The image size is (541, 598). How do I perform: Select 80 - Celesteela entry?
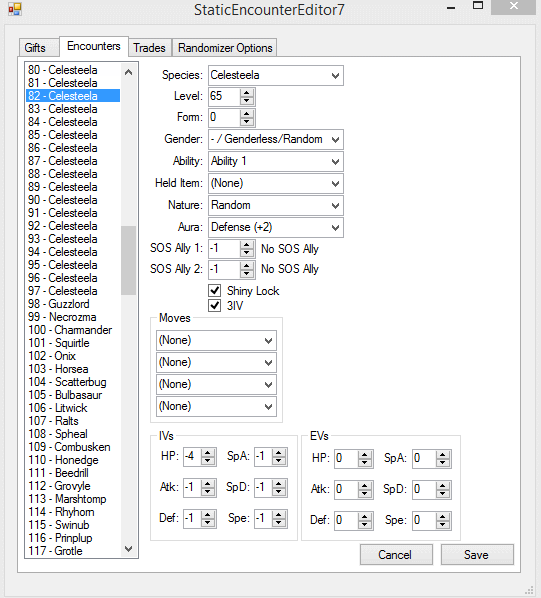click(73, 70)
